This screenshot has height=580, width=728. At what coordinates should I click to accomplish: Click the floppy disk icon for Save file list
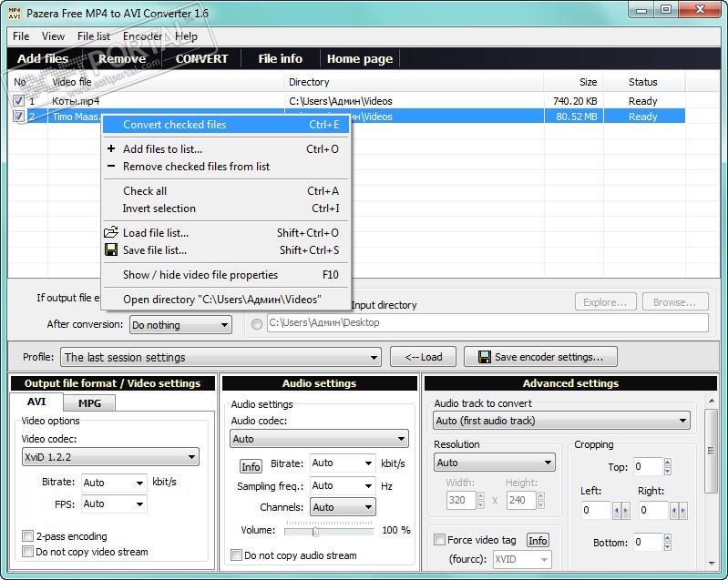pyautogui.click(x=111, y=250)
